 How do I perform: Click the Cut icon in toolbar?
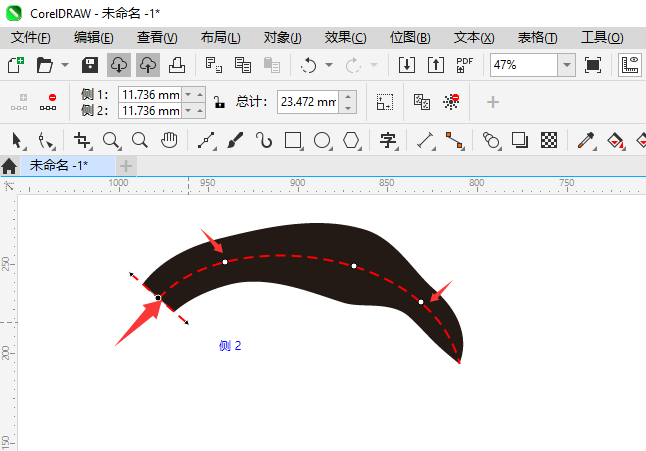coord(213,65)
